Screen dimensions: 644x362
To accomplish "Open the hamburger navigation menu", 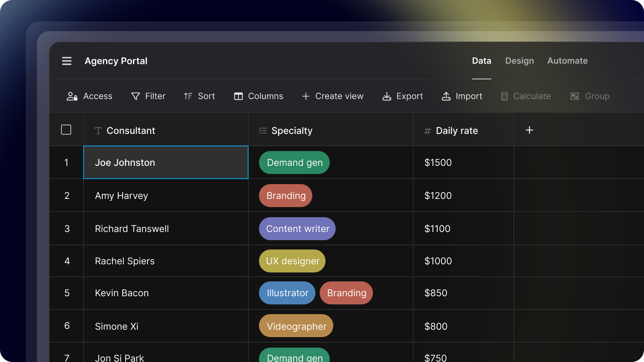I will tap(66, 61).
